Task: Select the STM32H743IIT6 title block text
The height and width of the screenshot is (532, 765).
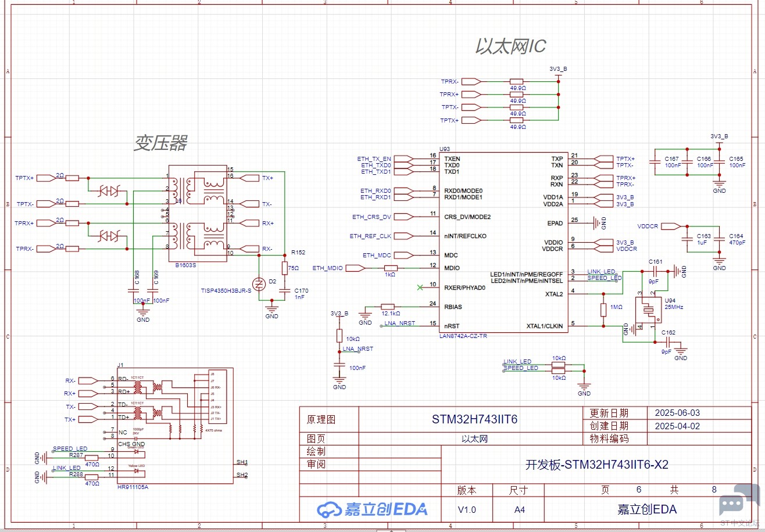Action: click(x=474, y=419)
